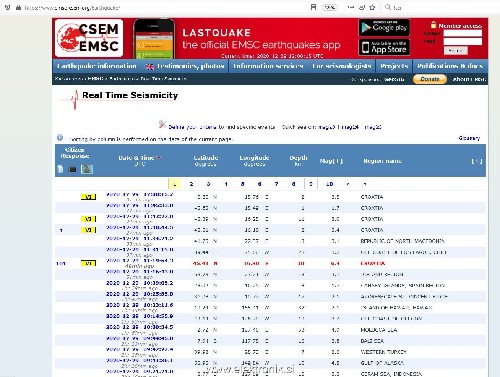Open the 10:14:55.9 event date link
This screenshot has width=500, height=377.
point(140,316)
